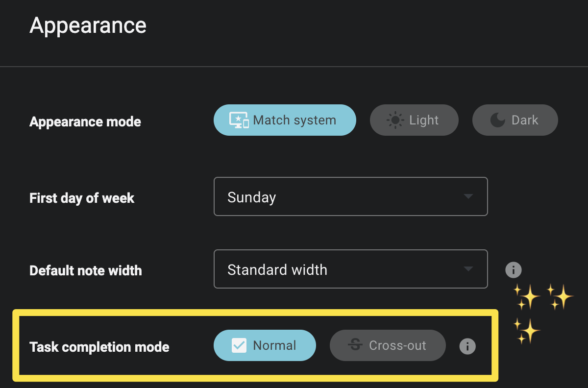Choose Normal task completion mode

click(265, 345)
